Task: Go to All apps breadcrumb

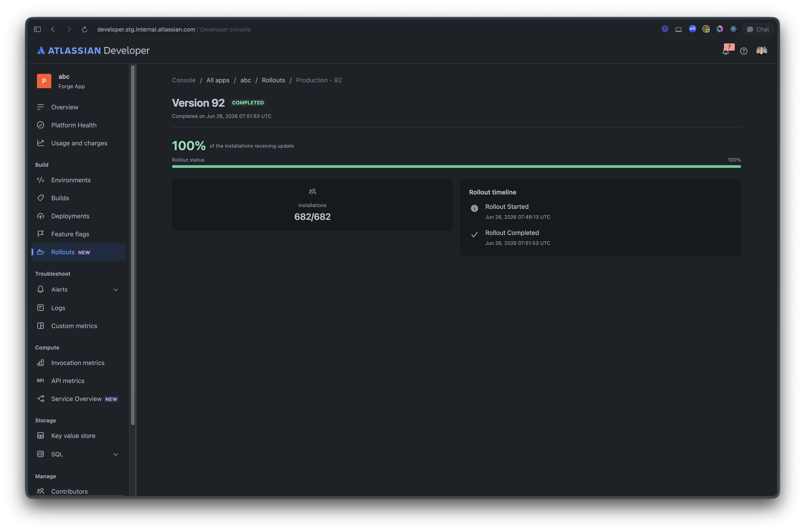Action: [x=218, y=80]
